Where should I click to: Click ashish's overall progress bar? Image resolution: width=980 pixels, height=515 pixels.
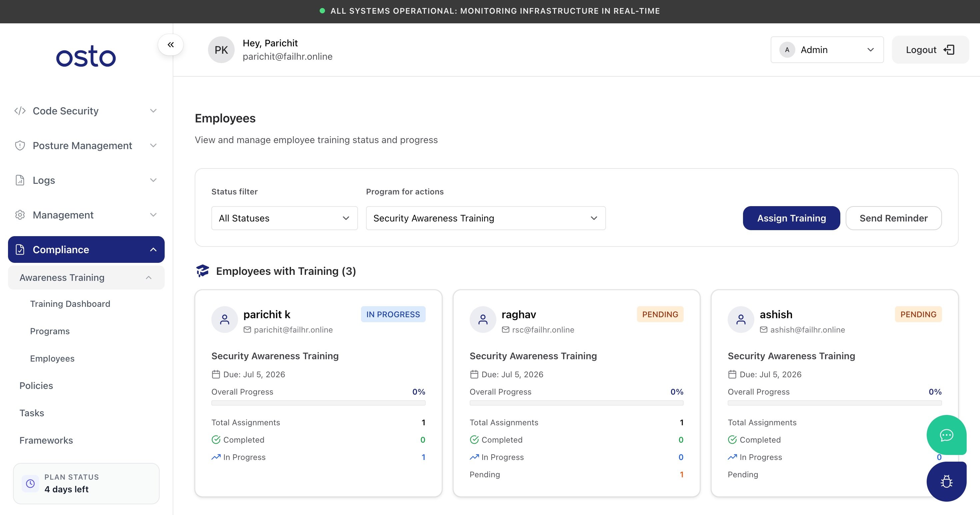(835, 403)
